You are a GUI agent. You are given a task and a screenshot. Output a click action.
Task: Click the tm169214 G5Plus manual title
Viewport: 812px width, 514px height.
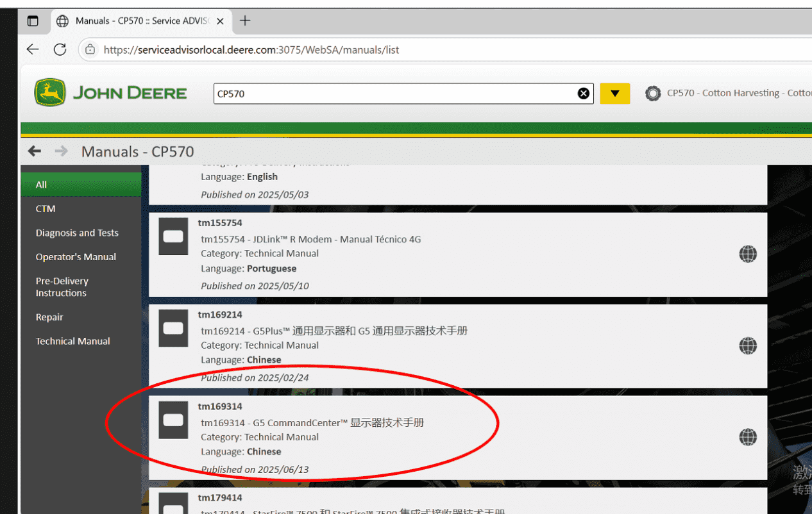point(334,331)
